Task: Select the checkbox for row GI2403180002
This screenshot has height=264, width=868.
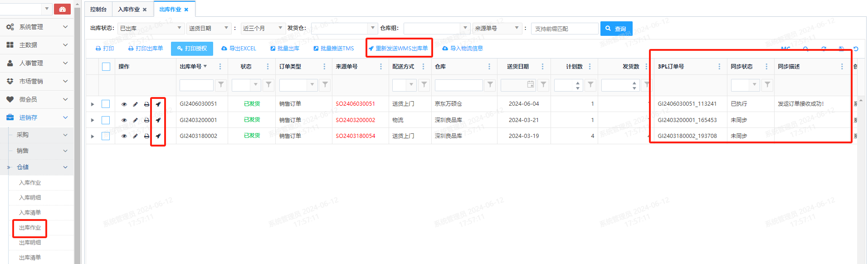Action: click(106, 136)
